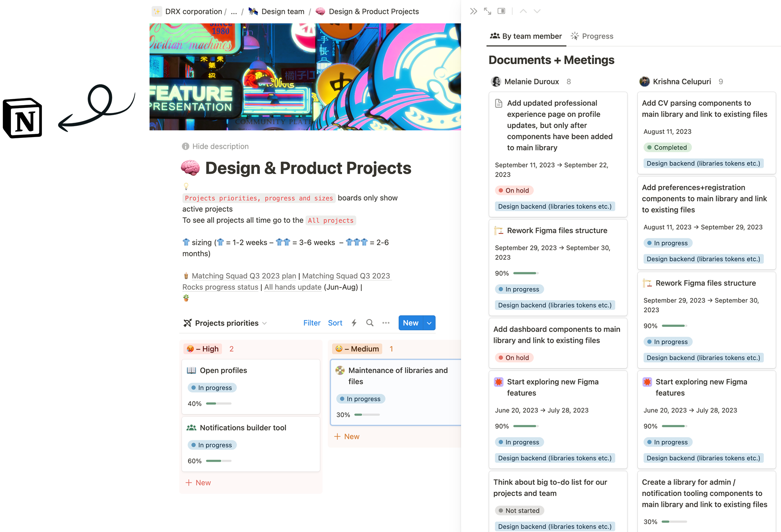The width and height of the screenshot is (781, 532).
Task: Go to previous item with up chevron
Action: (x=523, y=11)
